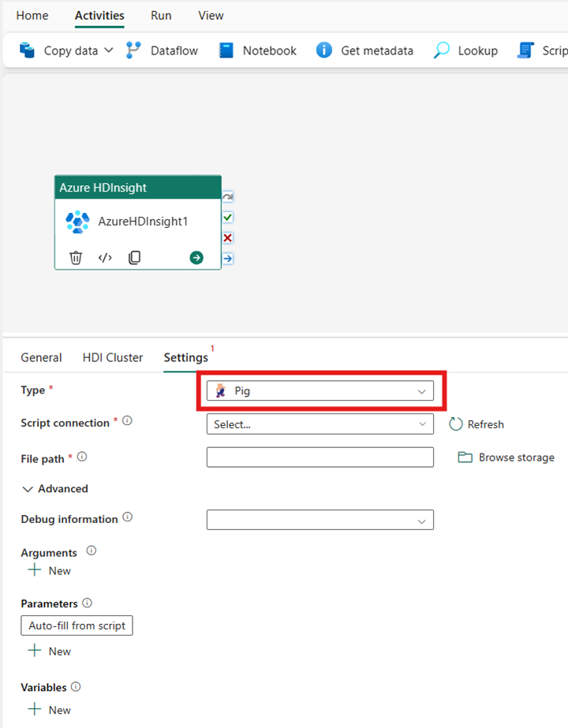Select the Settings tab
The height and width of the screenshot is (728, 568).
[185, 357]
